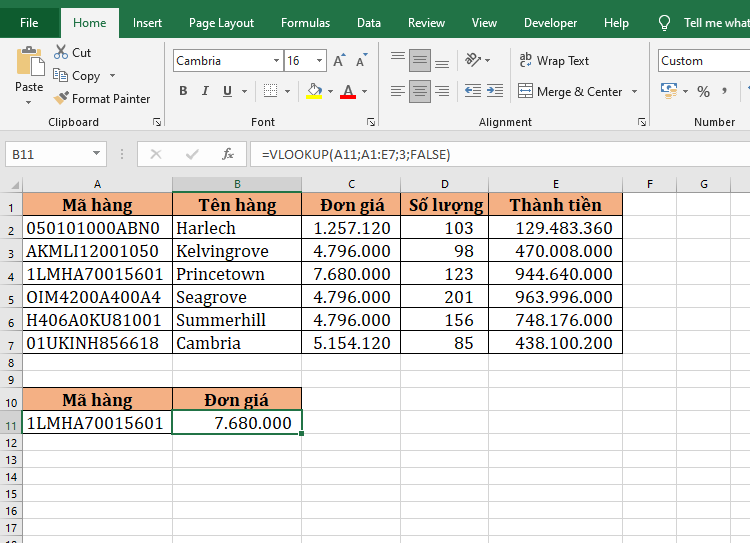Viewport: 750px width, 543px height.
Task: Open the Merge & Center dropdown arrow
Action: (x=633, y=92)
